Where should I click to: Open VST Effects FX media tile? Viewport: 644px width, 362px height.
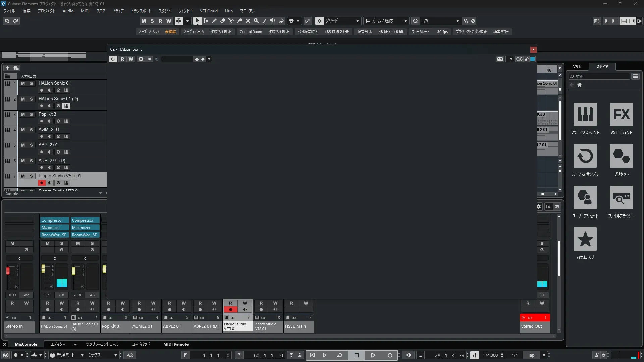[621, 114]
